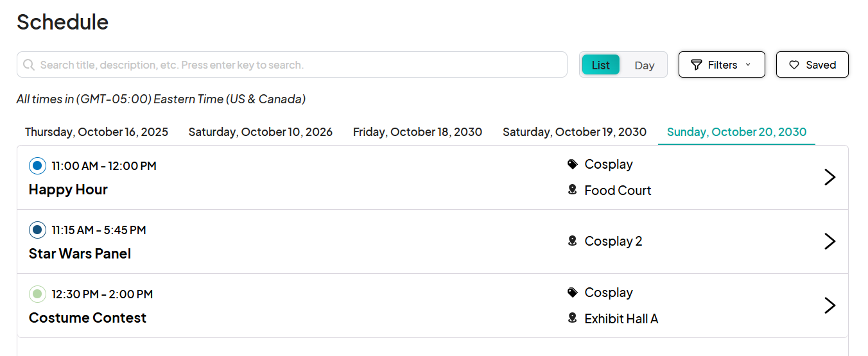Switch schedule to List view

[x=601, y=65]
